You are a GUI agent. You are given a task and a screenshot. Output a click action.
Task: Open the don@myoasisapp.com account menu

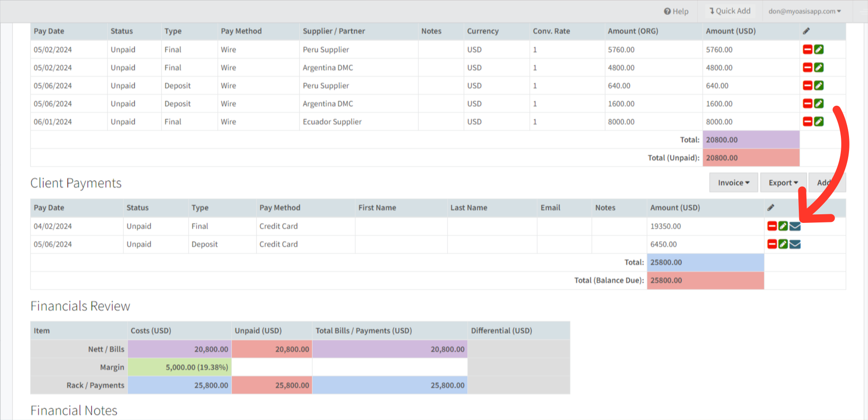[805, 11]
